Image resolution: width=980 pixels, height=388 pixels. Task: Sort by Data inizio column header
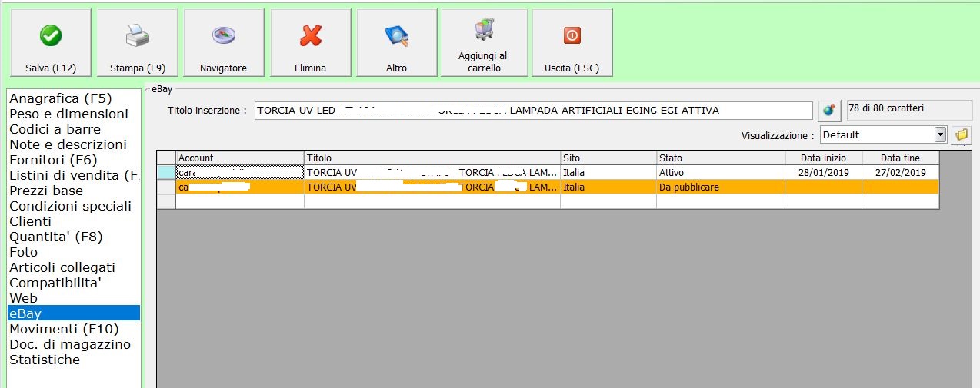pos(823,158)
